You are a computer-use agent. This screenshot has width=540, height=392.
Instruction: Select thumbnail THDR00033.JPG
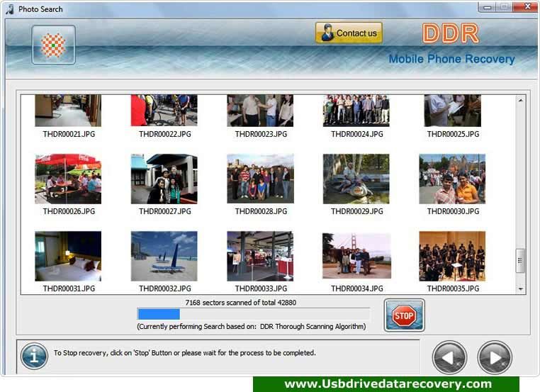(x=260, y=256)
